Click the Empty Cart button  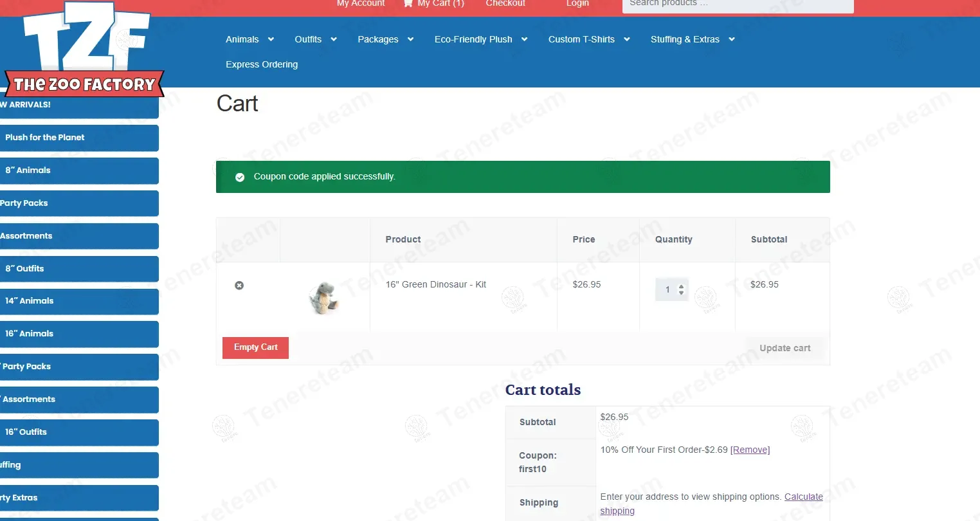(255, 347)
